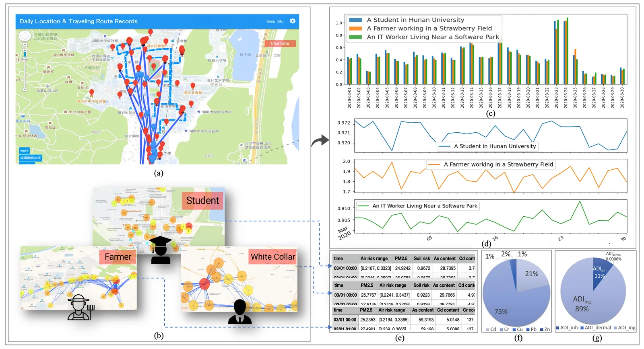Viewport: 644px width, 349px height.
Task: Select the Zn legend entry under pie chart
Action: pyautogui.click(x=545, y=329)
